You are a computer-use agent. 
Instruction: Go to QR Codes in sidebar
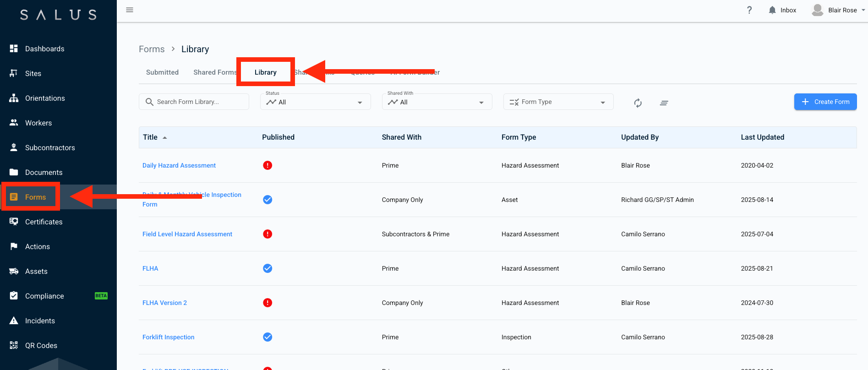41,346
